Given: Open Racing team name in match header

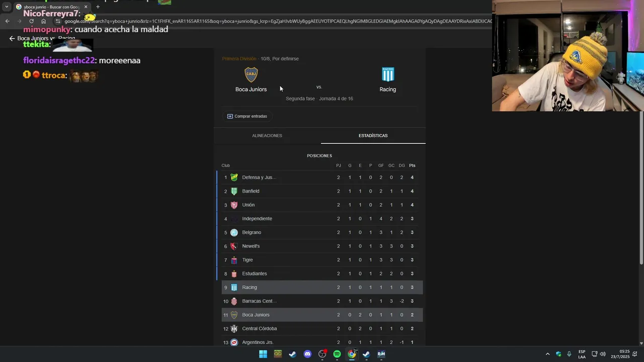Looking at the screenshot, I should pos(388,89).
